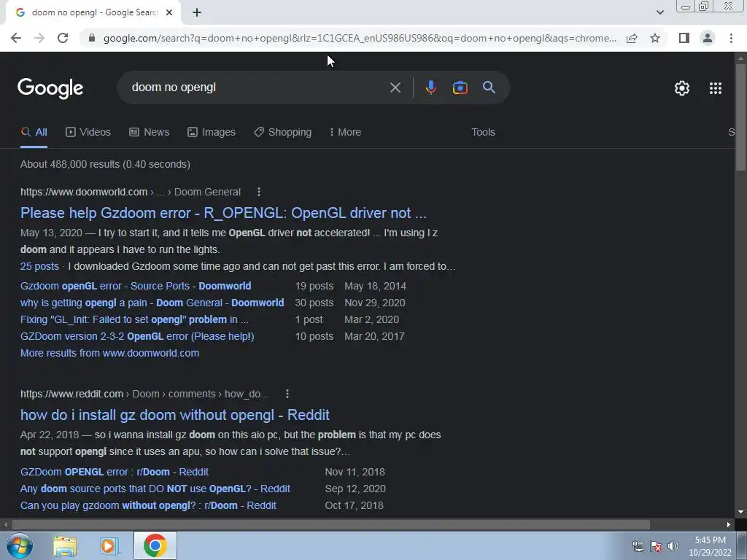
Task: Open the Chrome three-dot menu
Action: (x=731, y=38)
